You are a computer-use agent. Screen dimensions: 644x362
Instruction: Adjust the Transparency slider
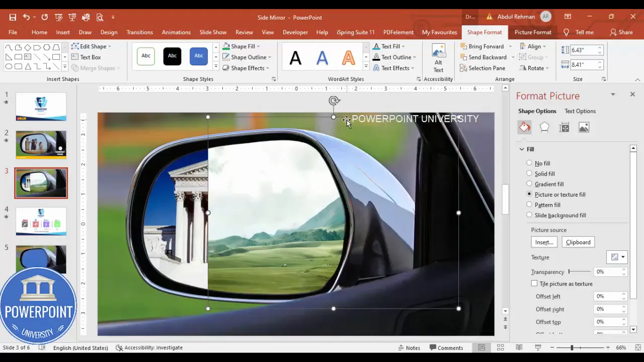click(x=579, y=271)
